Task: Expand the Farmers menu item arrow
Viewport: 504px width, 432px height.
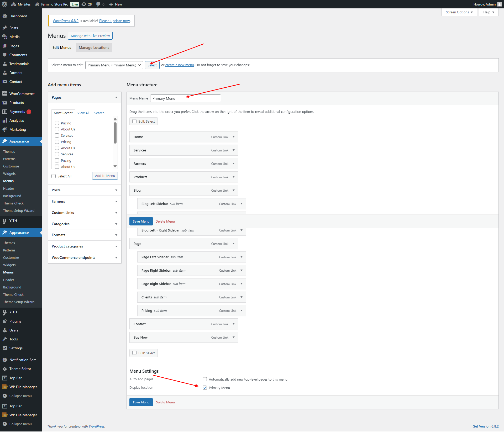Action: click(234, 164)
